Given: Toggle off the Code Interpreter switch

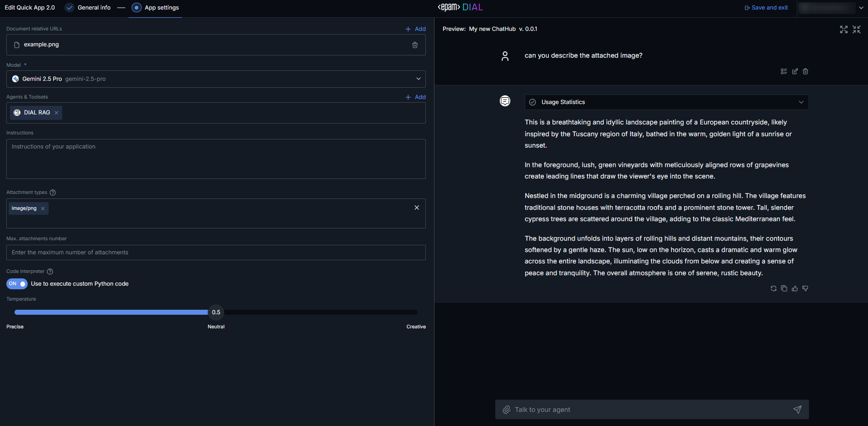Looking at the screenshot, I should [x=17, y=284].
